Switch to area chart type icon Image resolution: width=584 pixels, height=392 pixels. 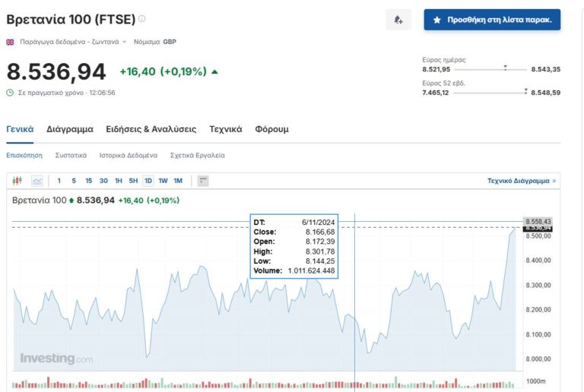[36, 181]
